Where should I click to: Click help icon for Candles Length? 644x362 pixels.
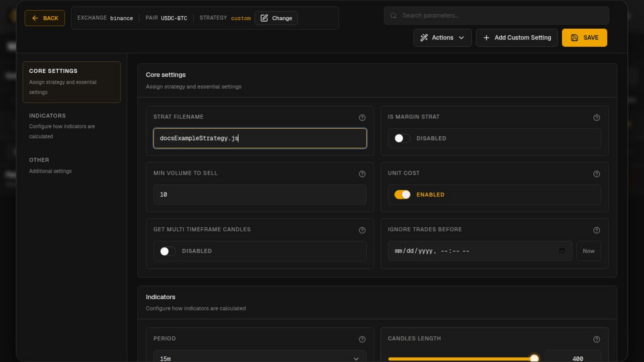pos(597,339)
